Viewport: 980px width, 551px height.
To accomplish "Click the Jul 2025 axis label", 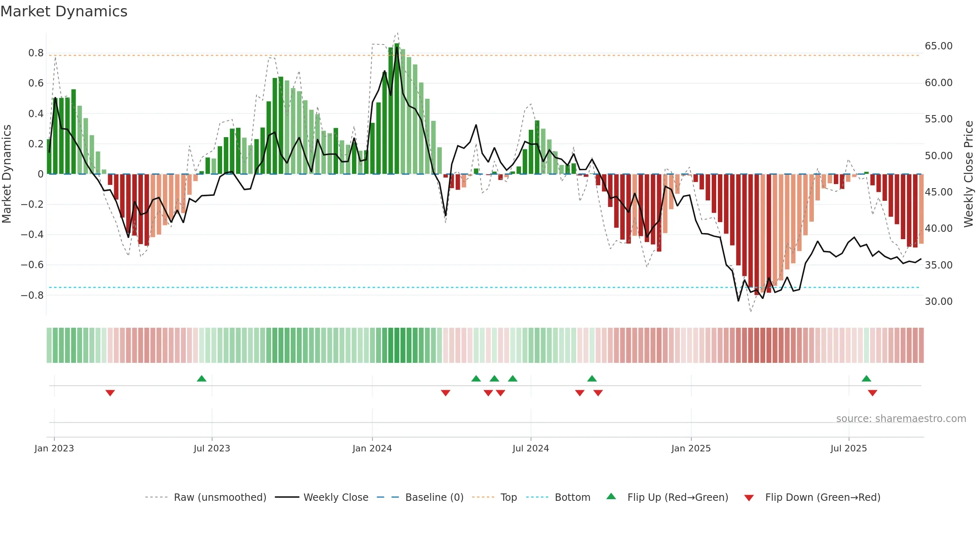I will (x=849, y=448).
